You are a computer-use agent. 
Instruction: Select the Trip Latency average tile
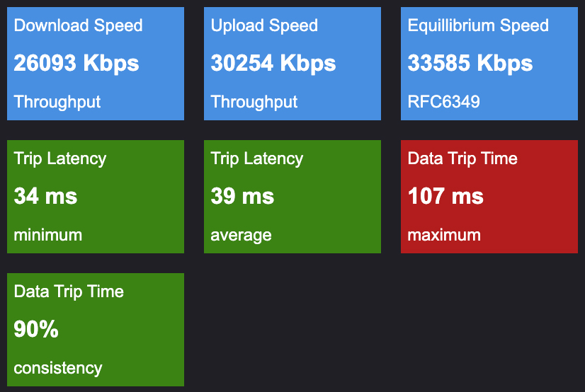click(x=292, y=197)
